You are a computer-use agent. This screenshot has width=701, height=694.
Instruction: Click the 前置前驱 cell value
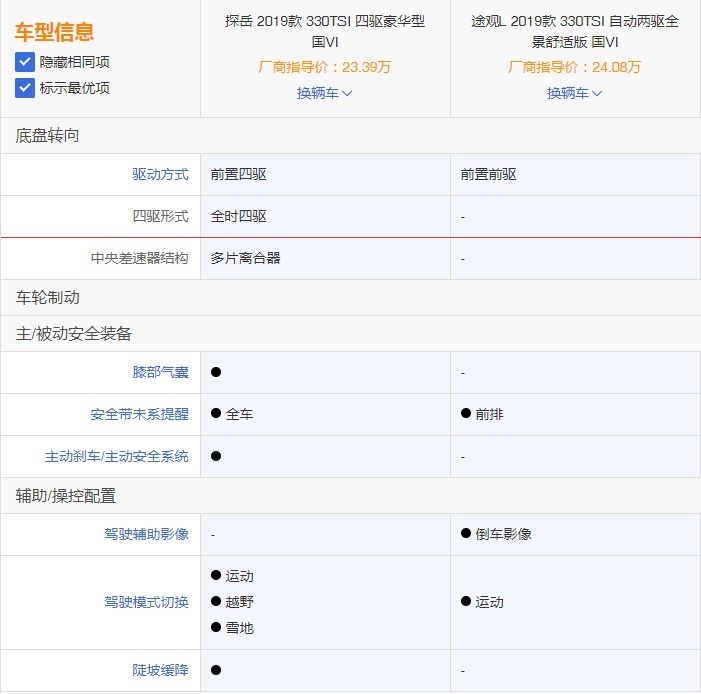pyautogui.click(x=489, y=174)
